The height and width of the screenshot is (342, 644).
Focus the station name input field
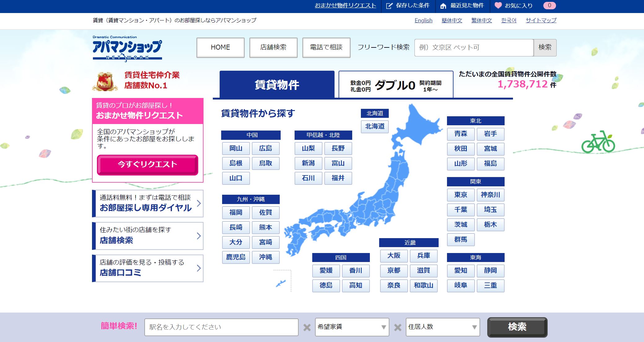(x=221, y=327)
